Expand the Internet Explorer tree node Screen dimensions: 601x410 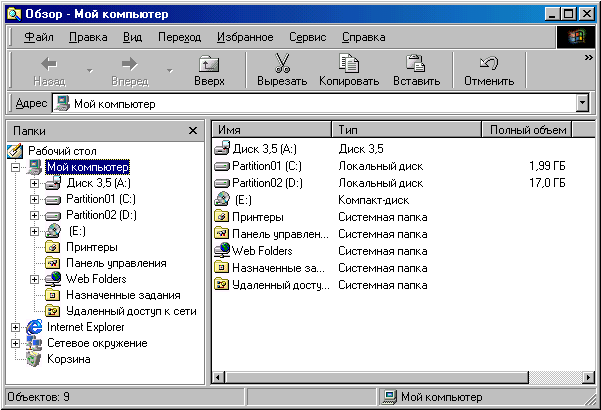pyautogui.click(x=16, y=327)
